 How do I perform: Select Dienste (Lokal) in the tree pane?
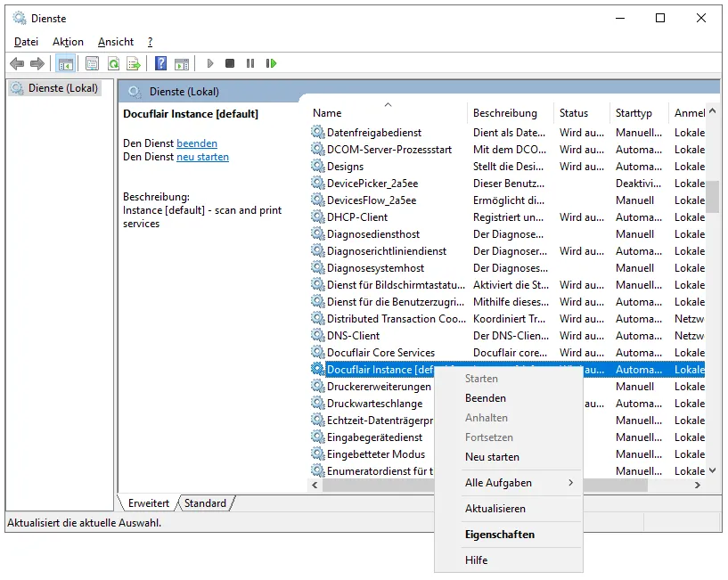tap(62, 88)
